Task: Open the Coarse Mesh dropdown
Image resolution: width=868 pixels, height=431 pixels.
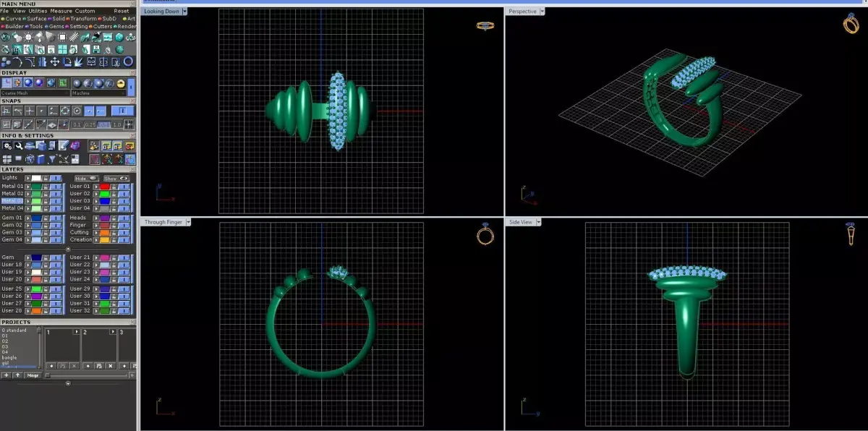Action: tap(35, 93)
